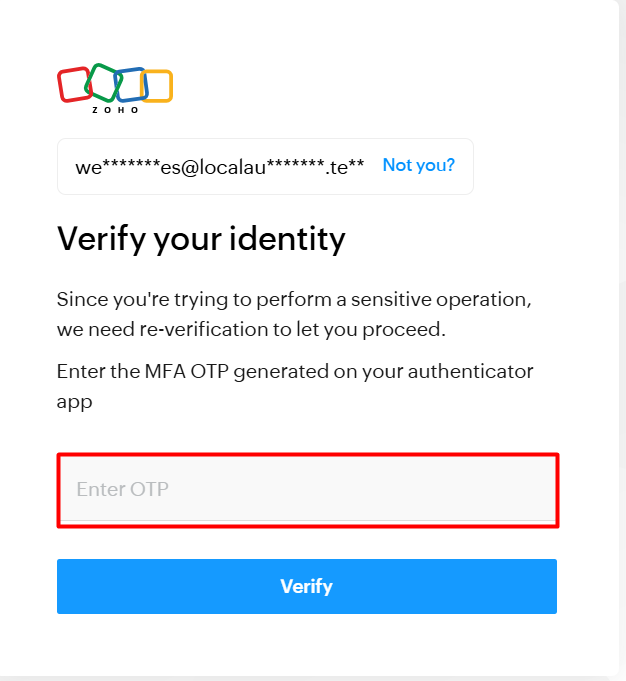Click the "Since you're trying to perform" line
626x681 pixels.
pyautogui.click(x=293, y=299)
